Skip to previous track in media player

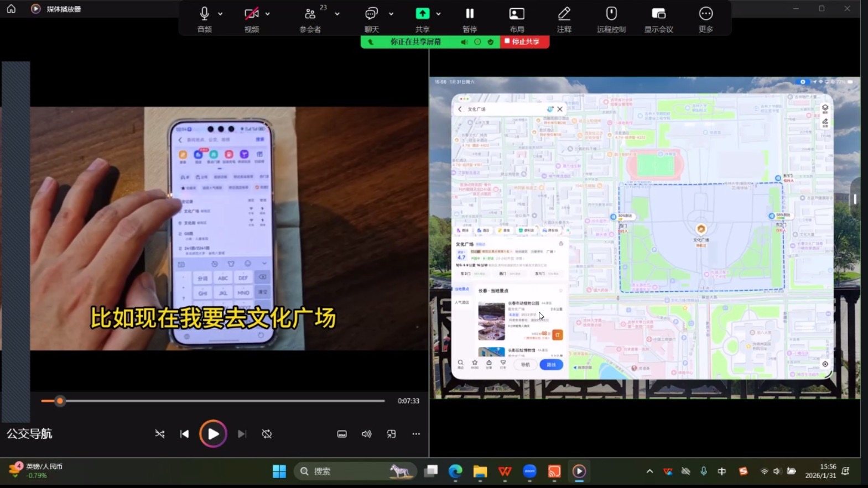click(x=184, y=434)
